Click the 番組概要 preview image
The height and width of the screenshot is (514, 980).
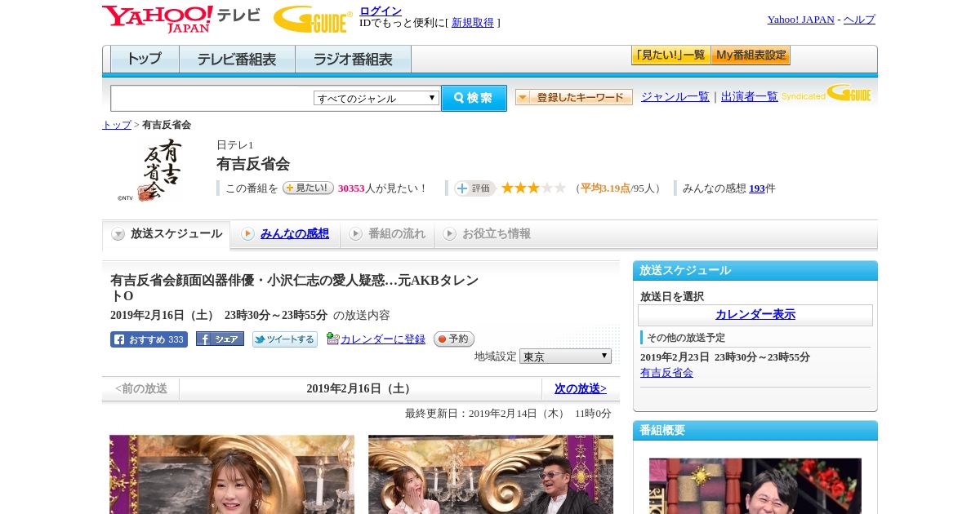pos(755,485)
